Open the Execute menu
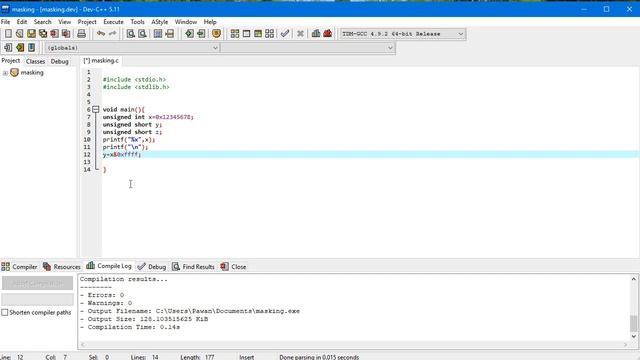The image size is (640, 360). tap(113, 22)
